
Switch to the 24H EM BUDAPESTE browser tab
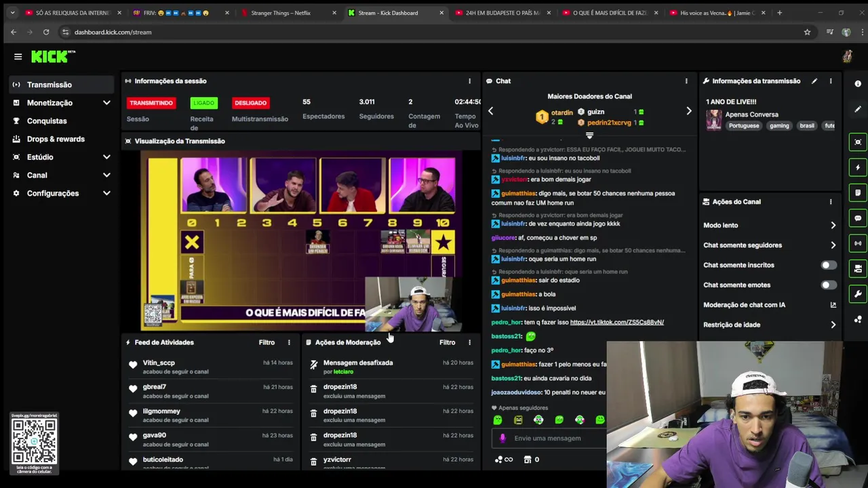tap(502, 13)
